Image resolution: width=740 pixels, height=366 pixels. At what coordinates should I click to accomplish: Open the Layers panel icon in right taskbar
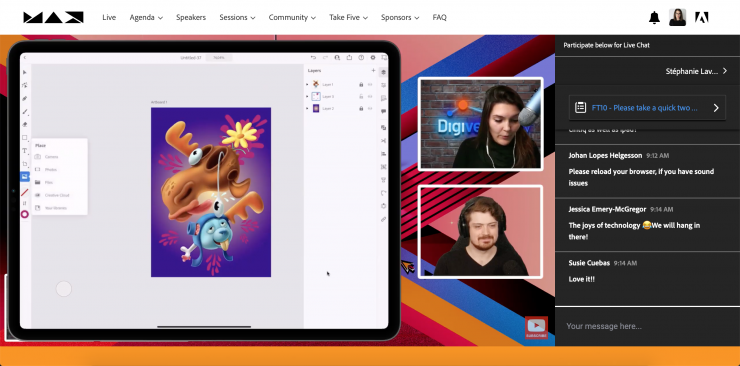[x=383, y=72]
